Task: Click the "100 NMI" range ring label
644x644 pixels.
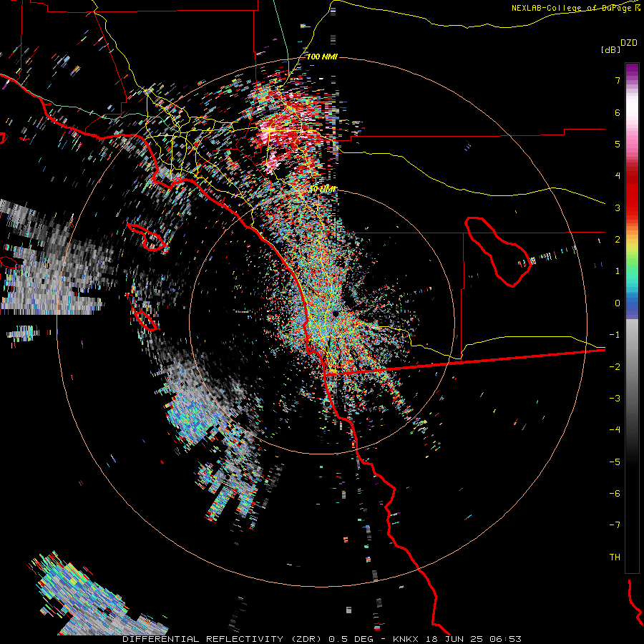Action: pos(322,57)
